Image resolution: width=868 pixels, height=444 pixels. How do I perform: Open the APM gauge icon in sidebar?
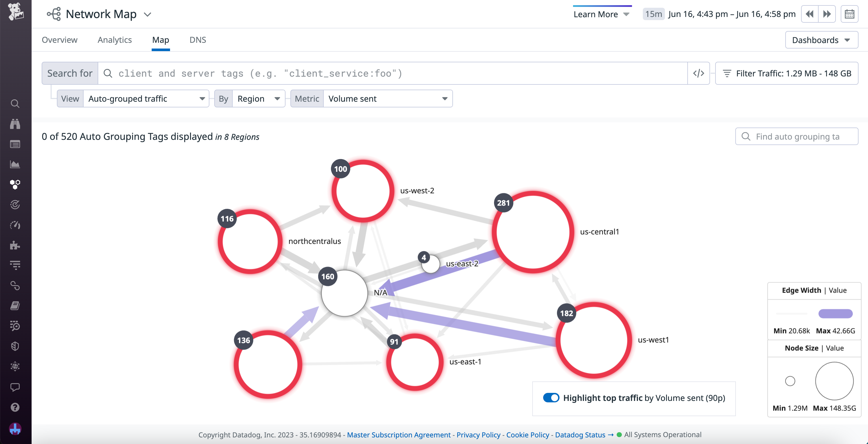click(15, 225)
